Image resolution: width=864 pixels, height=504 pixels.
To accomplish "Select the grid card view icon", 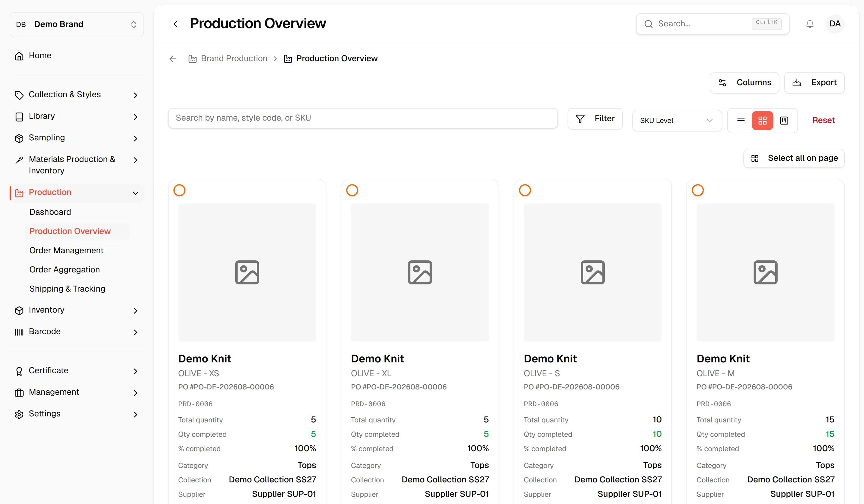I will pos(762,121).
